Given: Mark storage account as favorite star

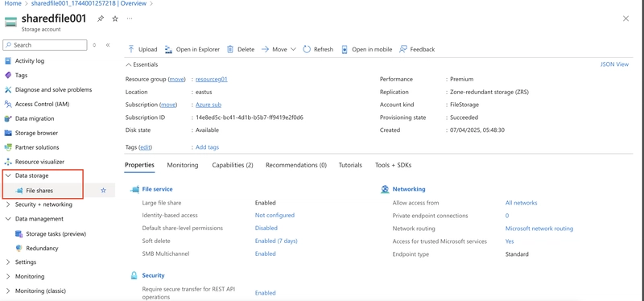Looking at the screenshot, I should coord(115,19).
